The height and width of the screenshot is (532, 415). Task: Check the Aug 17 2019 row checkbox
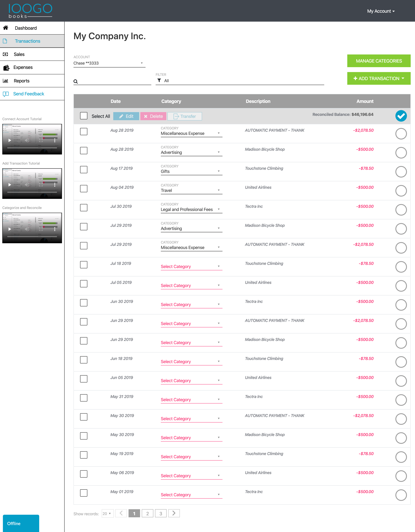[x=84, y=170]
